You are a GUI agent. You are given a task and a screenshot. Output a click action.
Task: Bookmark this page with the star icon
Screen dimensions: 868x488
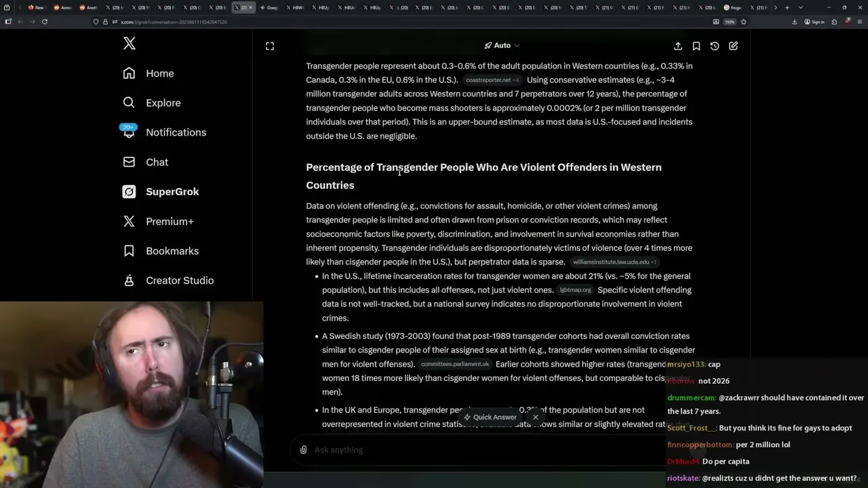click(743, 22)
